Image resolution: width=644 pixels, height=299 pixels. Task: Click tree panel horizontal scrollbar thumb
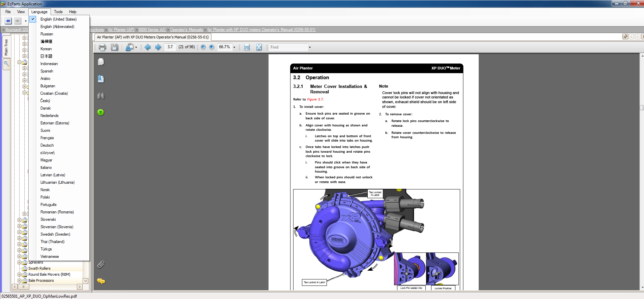coord(24,287)
